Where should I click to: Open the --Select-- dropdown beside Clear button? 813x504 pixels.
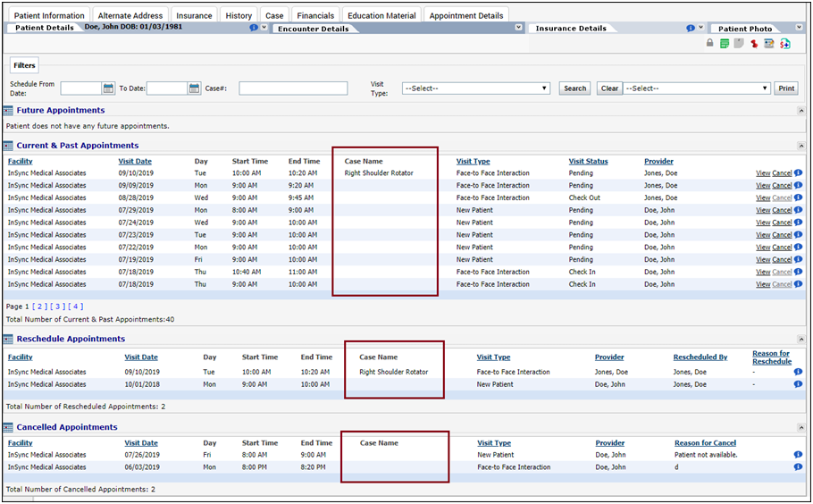pyautogui.click(x=696, y=88)
